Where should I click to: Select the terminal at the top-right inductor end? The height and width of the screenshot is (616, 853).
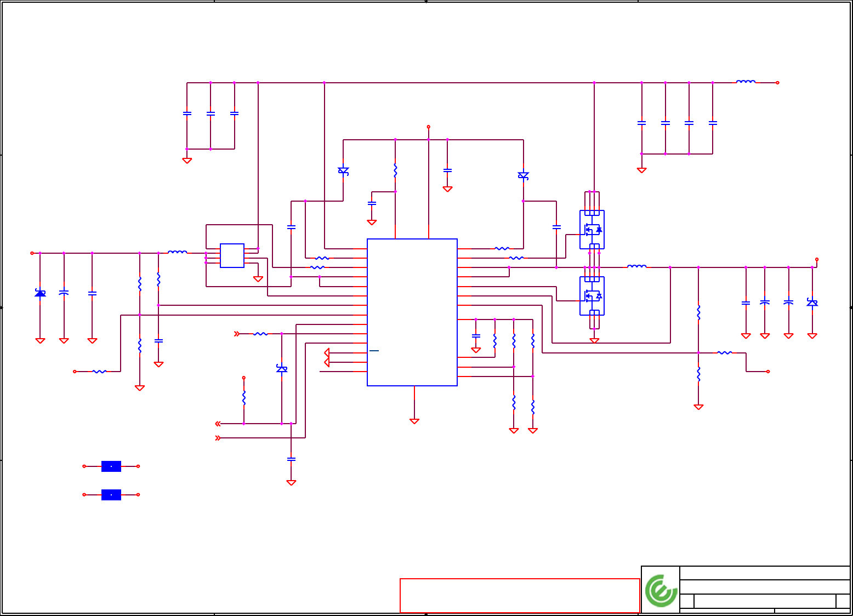click(777, 83)
